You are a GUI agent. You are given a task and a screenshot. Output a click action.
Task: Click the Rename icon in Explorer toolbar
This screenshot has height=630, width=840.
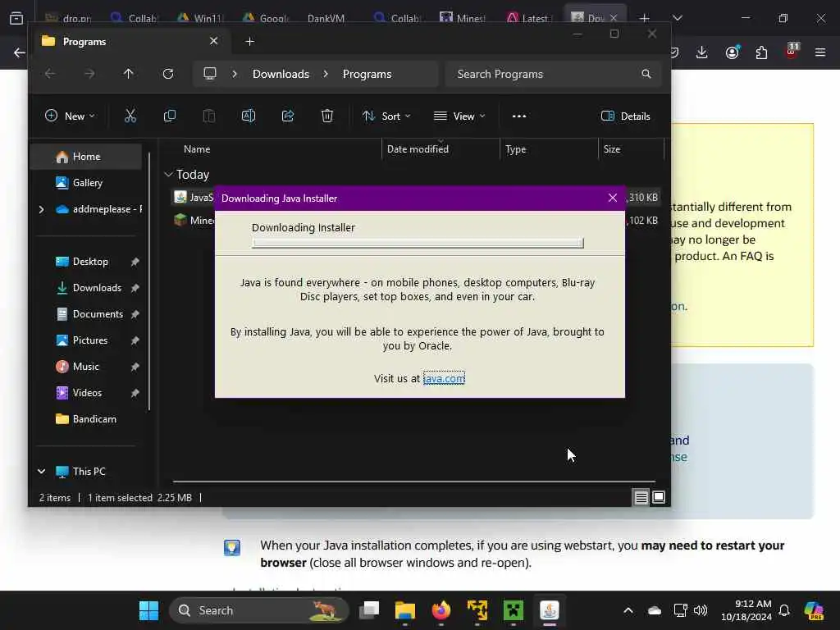249,116
